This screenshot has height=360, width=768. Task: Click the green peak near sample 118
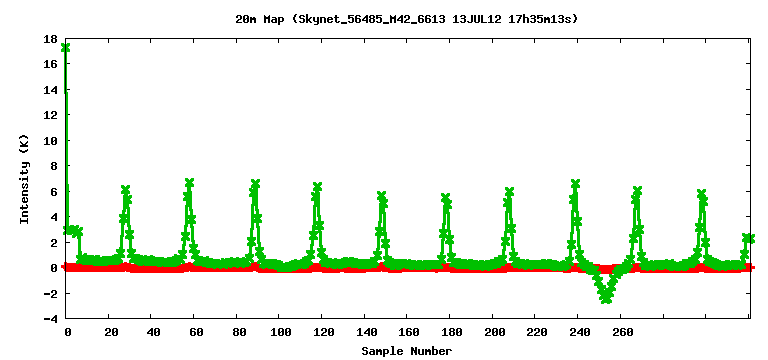(x=317, y=186)
